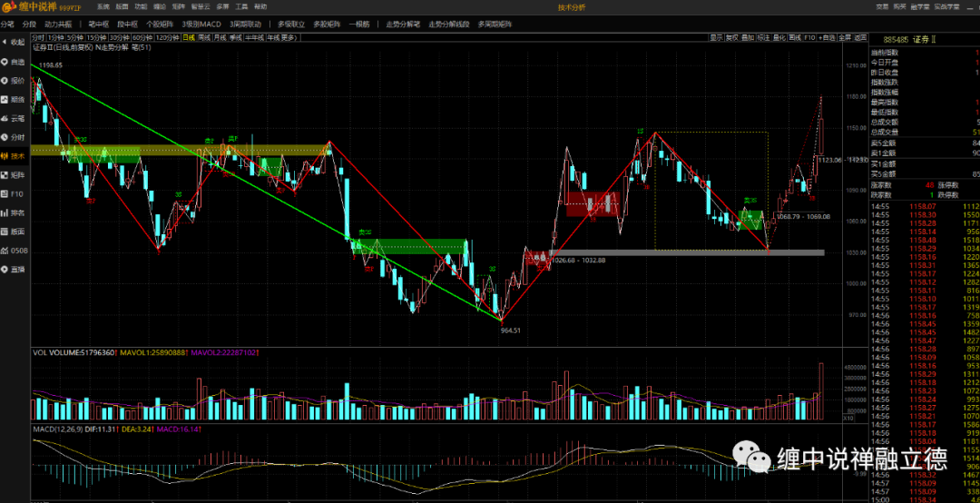Switch to the 周线 weekly tab
The image size is (980, 503).
pos(204,37)
